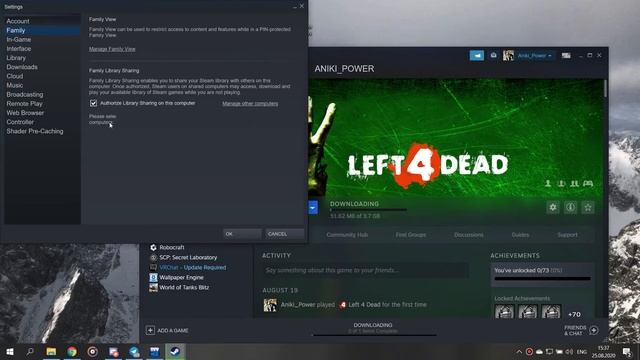
Task: Open volume speaker tray icon
Action: pos(569,352)
